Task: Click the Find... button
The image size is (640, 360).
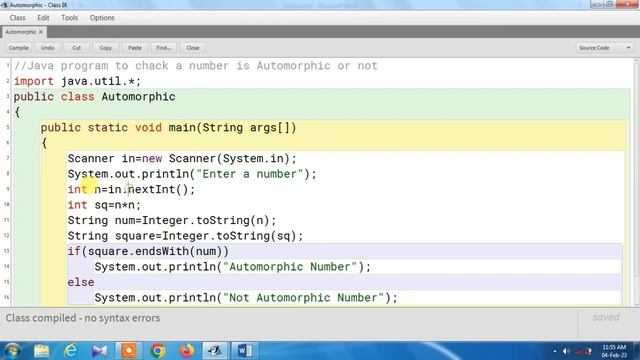Action: 163,48
